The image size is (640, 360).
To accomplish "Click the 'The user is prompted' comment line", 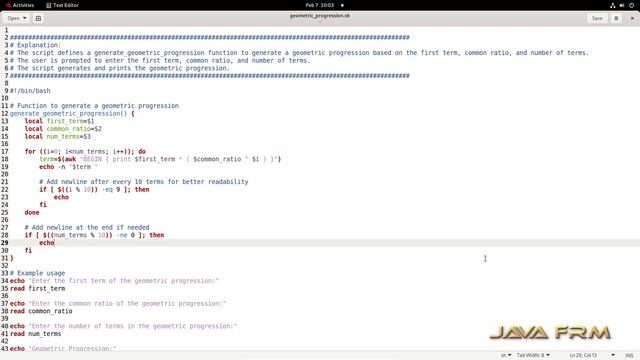I will [x=160, y=60].
